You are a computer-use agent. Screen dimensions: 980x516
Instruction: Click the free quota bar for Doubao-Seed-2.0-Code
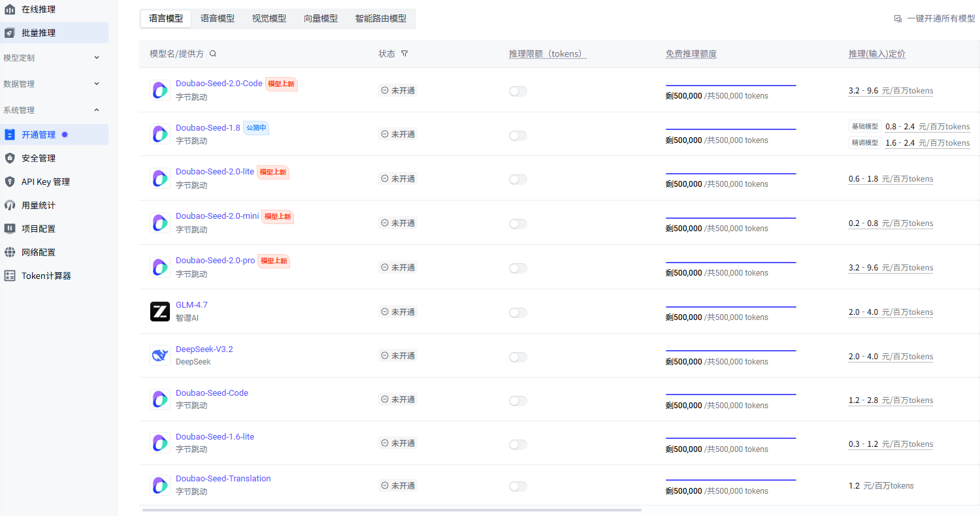point(731,86)
